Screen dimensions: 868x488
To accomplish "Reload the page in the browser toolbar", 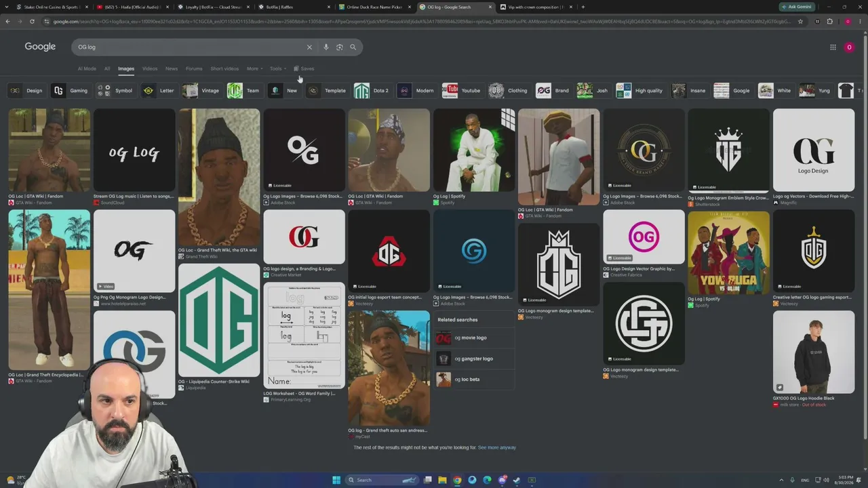I will pyautogui.click(x=32, y=22).
